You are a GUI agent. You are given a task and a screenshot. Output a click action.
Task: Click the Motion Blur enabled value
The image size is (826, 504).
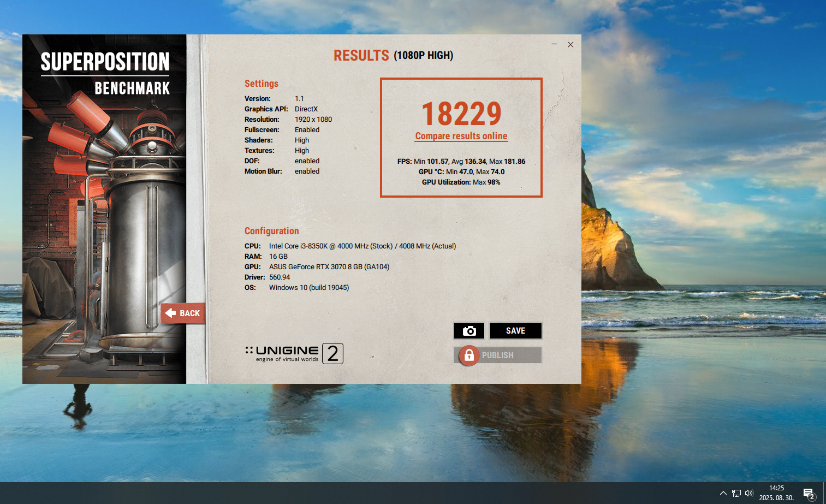coord(307,171)
